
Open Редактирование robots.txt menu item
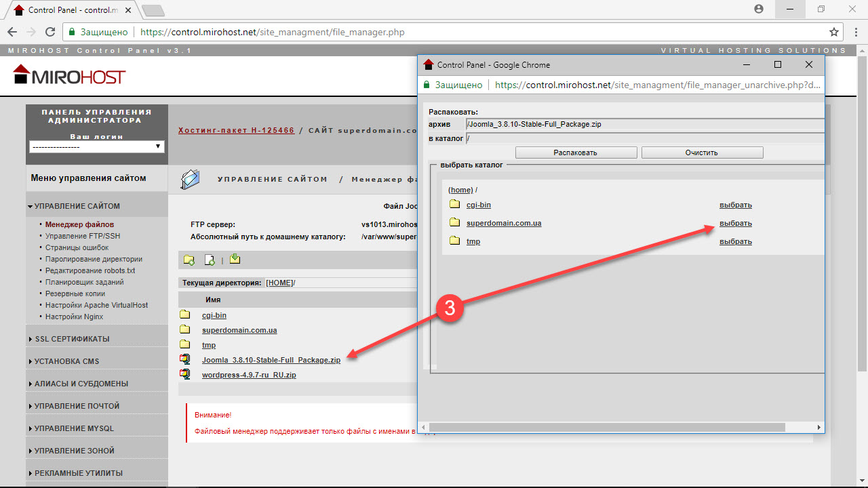click(x=90, y=270)
